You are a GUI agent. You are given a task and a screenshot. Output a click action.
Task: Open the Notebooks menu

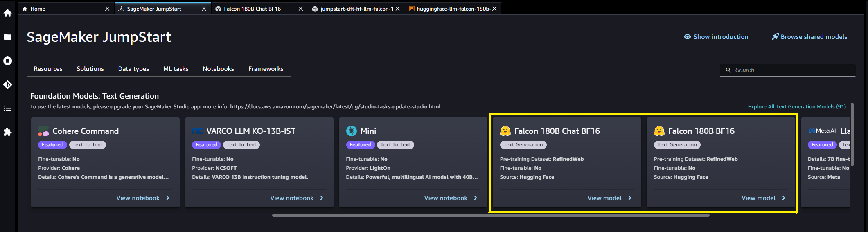[218, 69]
